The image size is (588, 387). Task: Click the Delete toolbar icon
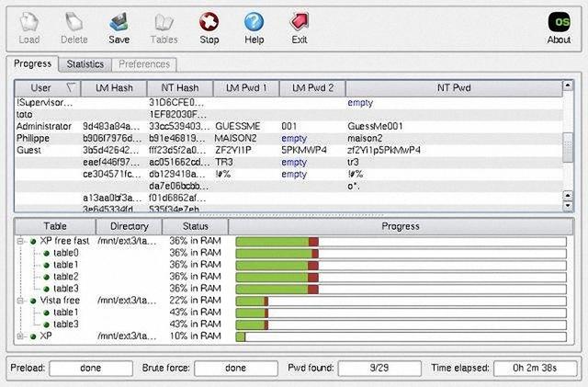(74, 23)
